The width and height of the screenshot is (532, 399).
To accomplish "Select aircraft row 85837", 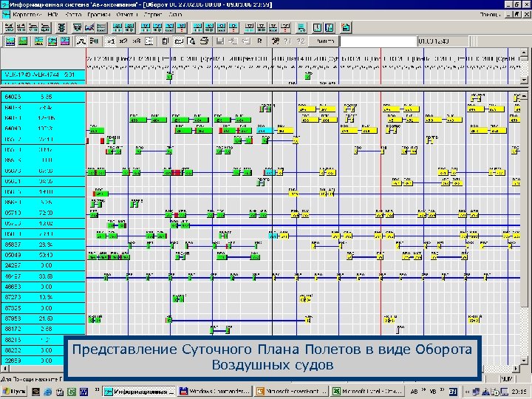I will pyautogui.click(x=43, y=245).
